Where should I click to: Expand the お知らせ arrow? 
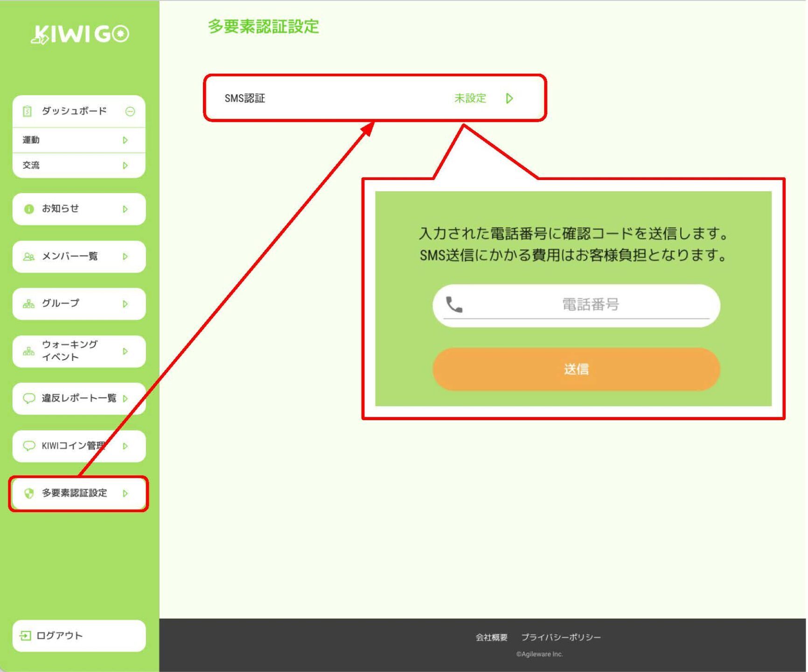(125, 209)
